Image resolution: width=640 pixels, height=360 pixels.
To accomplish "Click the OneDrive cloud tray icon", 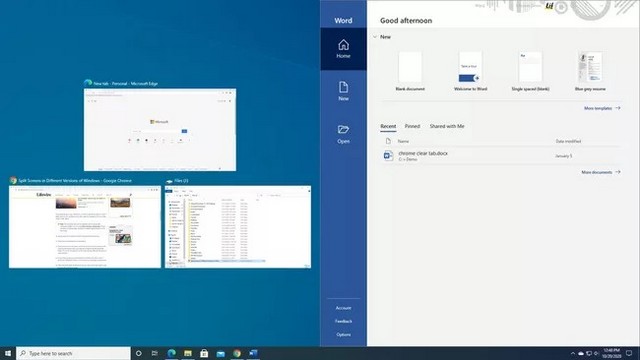I will [x=581, y=353].
